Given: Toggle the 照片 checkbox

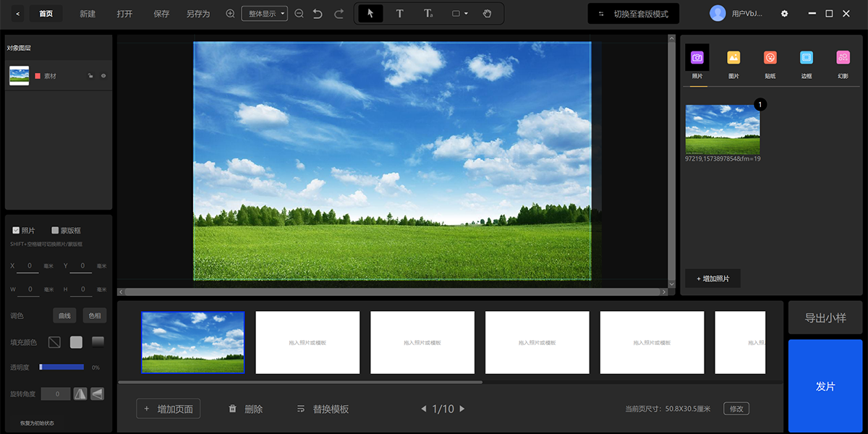Looking at the screenshot, I should 16,231.
